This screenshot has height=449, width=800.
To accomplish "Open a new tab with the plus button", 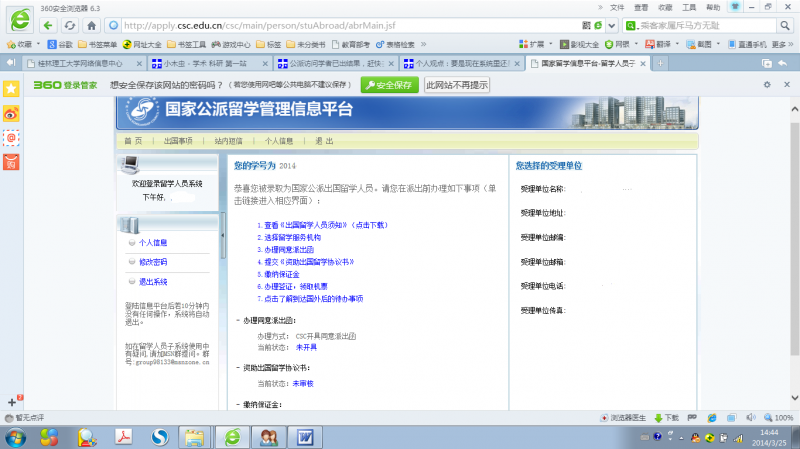I will click(660, 63).
